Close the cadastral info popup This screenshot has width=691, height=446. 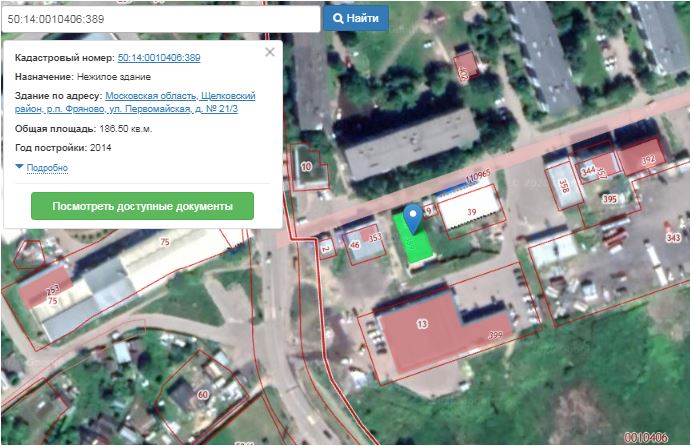pos(270,52)
